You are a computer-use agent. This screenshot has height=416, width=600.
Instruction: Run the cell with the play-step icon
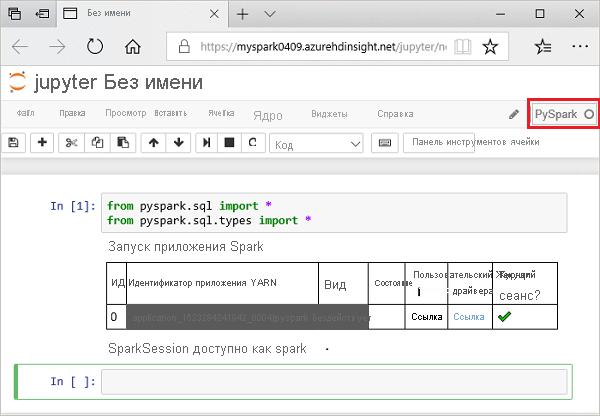coord(207,143)
